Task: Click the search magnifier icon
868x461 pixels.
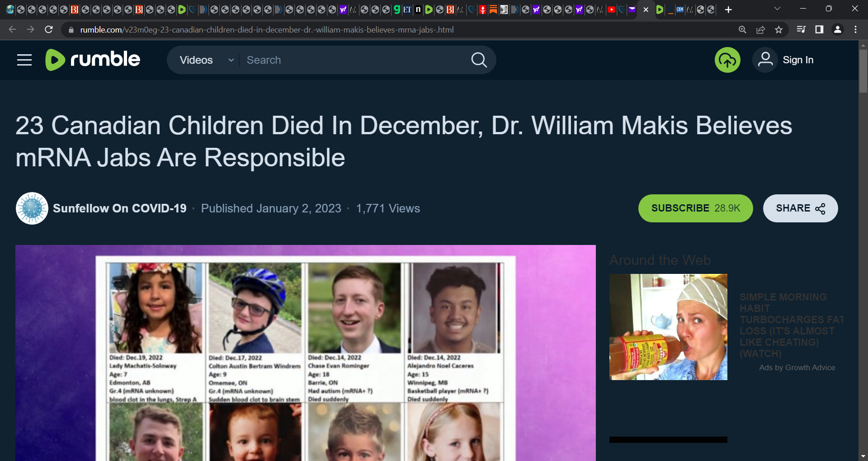Action: click(479, 60)
